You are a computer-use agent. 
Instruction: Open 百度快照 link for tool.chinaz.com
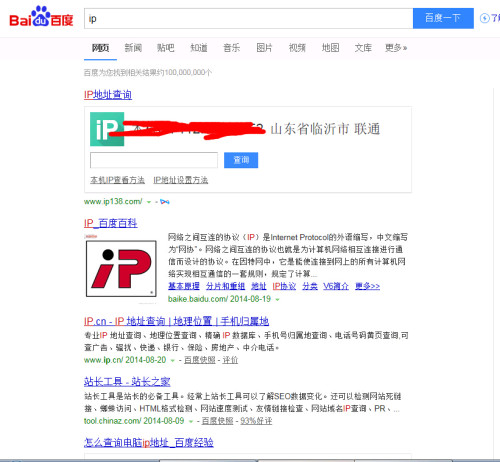click(217, 421)
